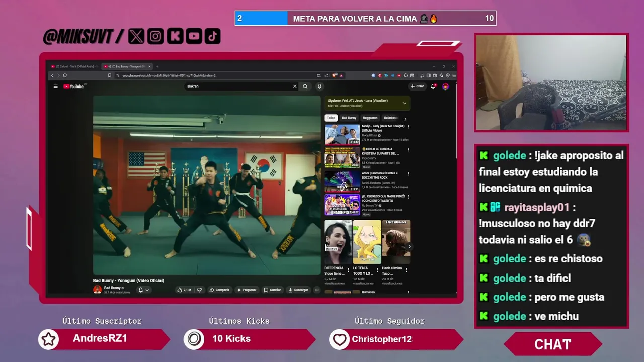Go back with the browser back arrow
Screen dimensions: 644x362
pos(52,75)
